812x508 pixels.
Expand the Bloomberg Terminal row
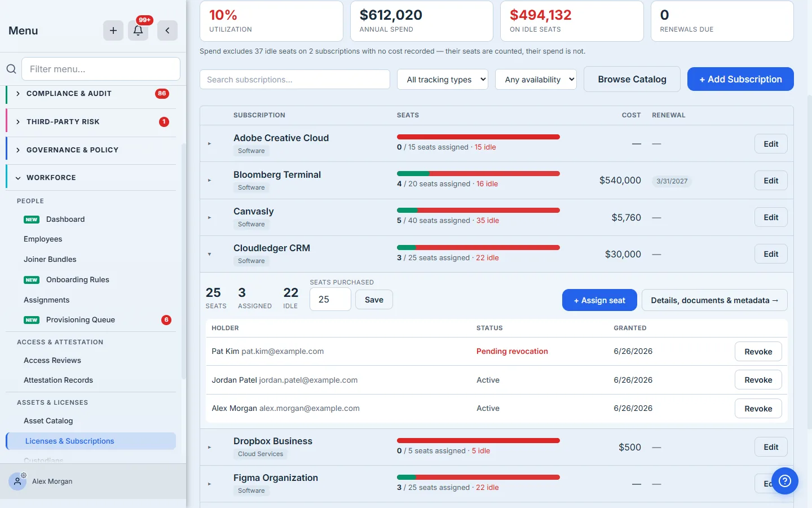pos(209,181)
